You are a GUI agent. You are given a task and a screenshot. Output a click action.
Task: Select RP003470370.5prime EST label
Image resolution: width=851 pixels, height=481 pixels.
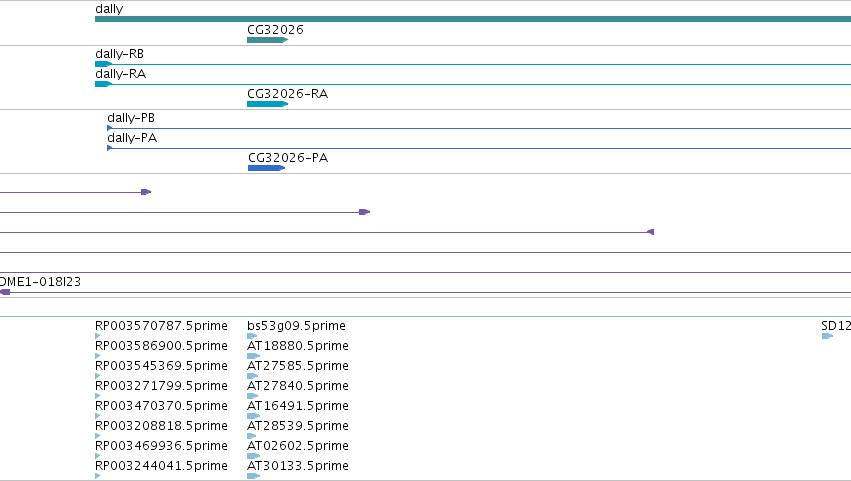(x=161, y=406)
